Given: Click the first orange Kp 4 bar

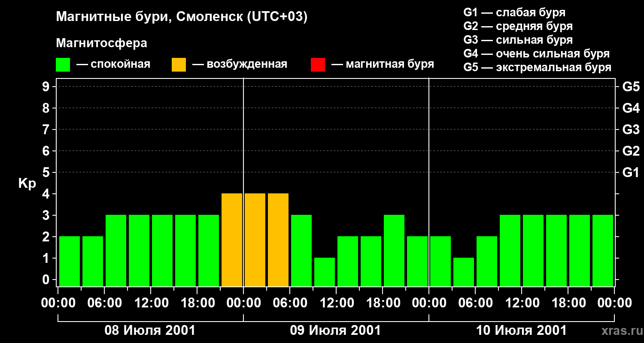Looking at the screenshot, I should click(232, 240).
